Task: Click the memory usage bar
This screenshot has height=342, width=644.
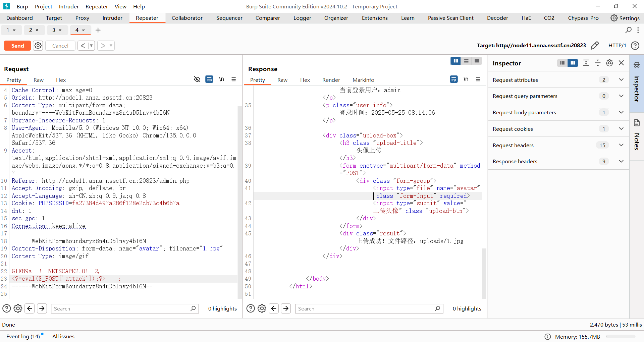Action: [x=621, y=336]
